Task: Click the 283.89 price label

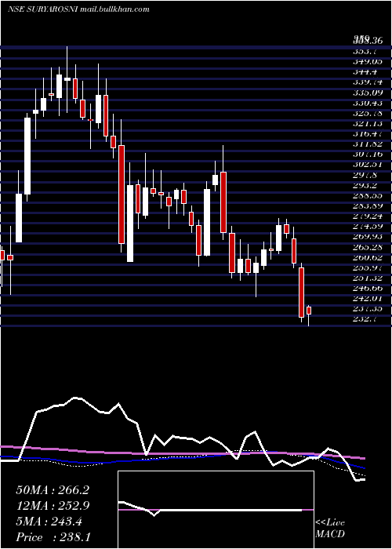Action: click(x=367, y=205)
